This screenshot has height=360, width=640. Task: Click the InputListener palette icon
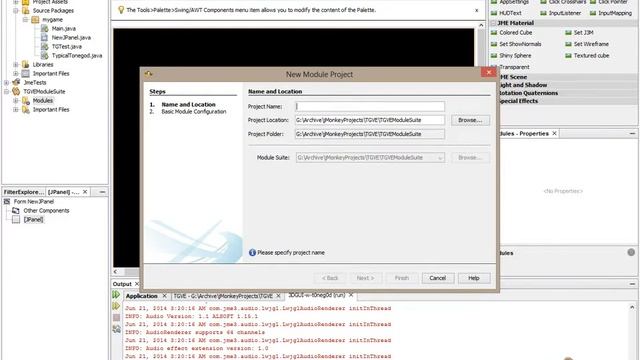click(543, 13)
